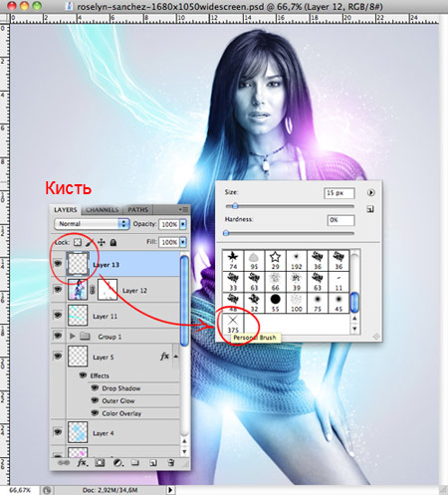Delete layer with the trash icon
This screenshot has height=495, width=448.
pyautogui.click(x=170, y=462)
